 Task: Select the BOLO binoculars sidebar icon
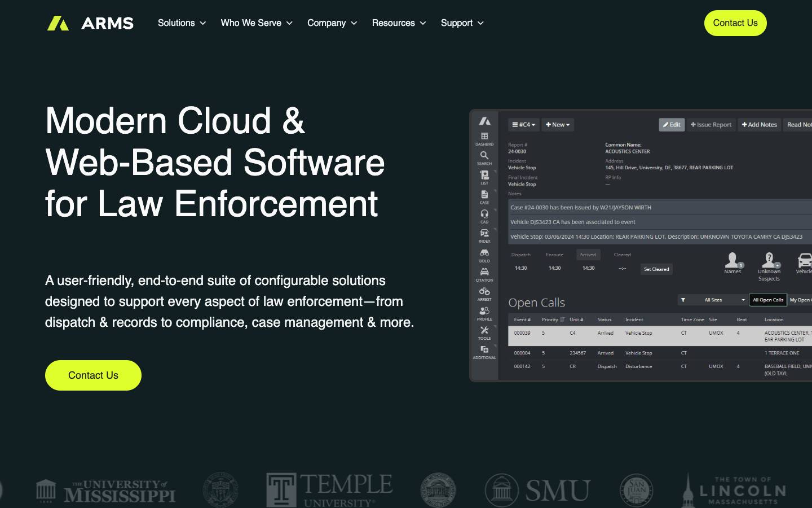point(484,252)
